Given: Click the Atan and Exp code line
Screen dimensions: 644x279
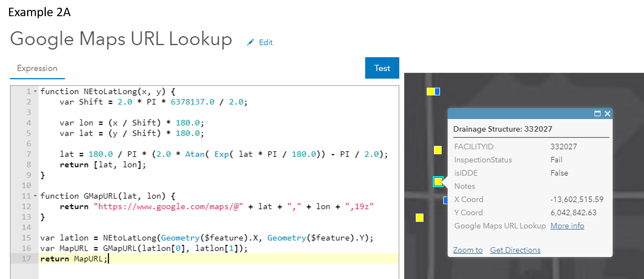Looking at the screenshot, I should coord(224,154).
